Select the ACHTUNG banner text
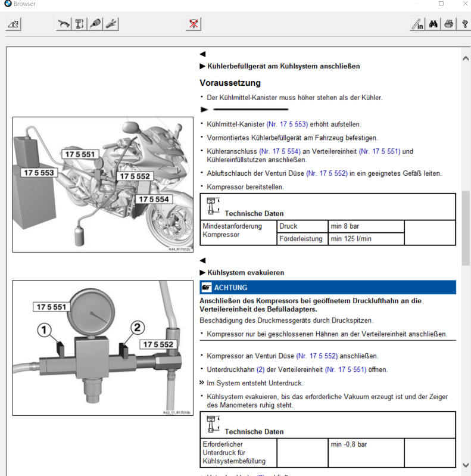The height and width of the screenshot is (476, 471). [x=230, y=288]
